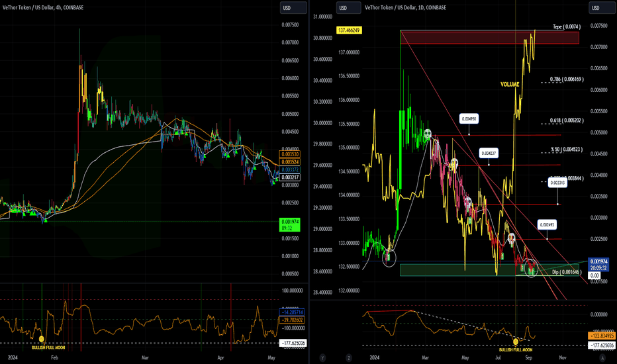Select the green Dip support zone rectangle

(489, 270)
